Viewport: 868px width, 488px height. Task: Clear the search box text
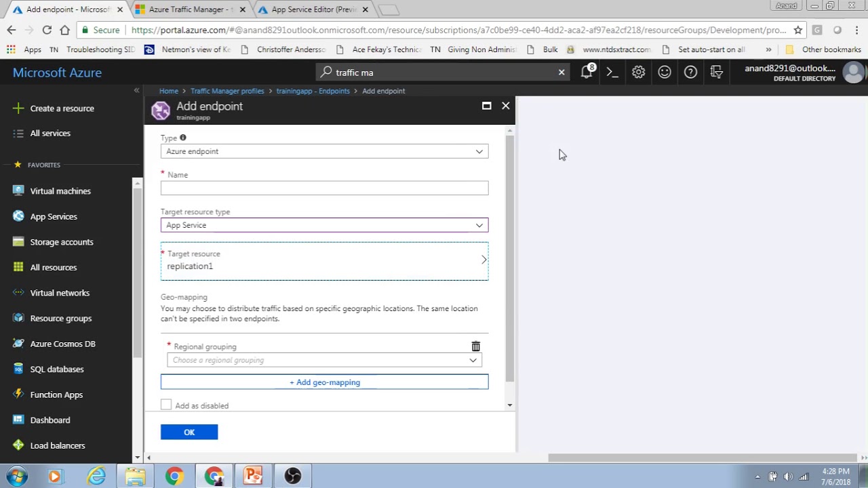coord(561,73)
